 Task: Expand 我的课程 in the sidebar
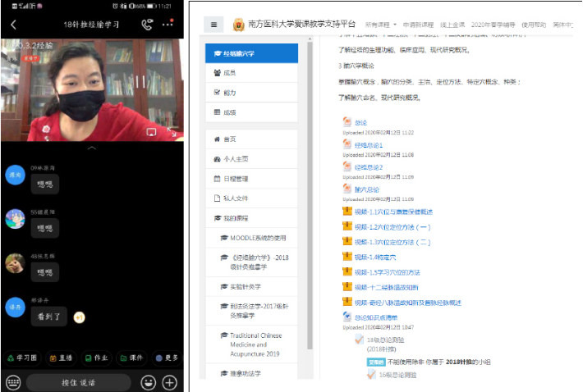point(252,218)
